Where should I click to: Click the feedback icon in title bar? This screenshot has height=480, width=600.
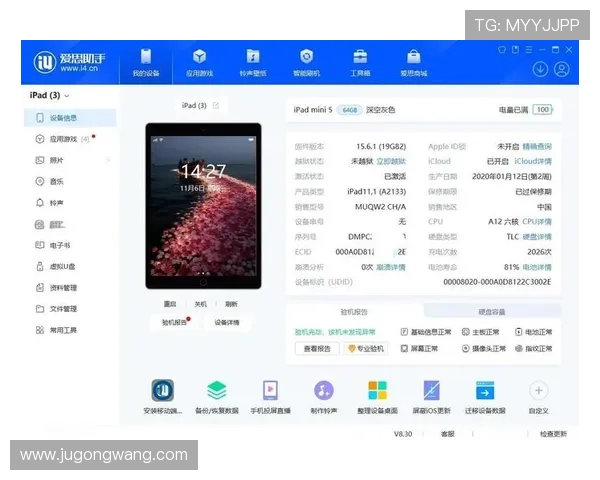click(x=515, y=50)
